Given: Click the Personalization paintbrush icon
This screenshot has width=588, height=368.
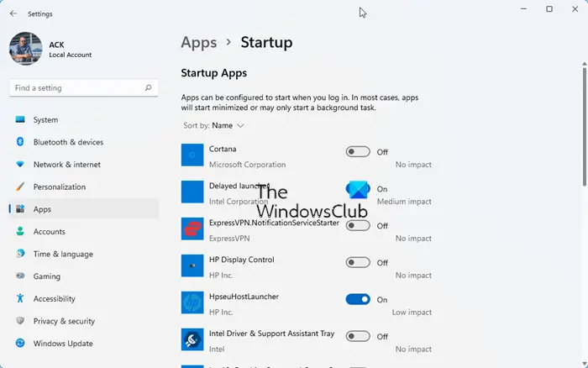Looking at the screenshot, I should 20,187.
